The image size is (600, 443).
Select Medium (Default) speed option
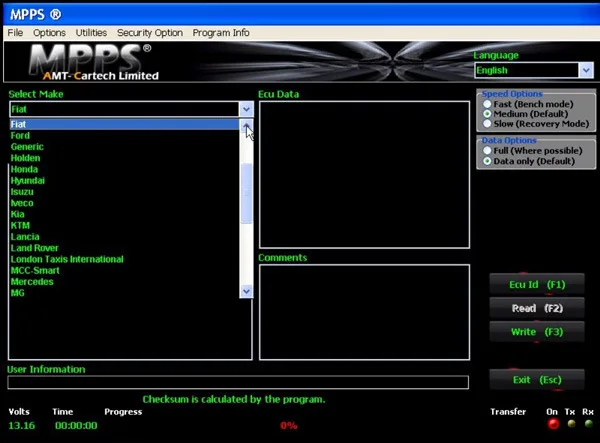pyautogui.click(x=487, y=114)
